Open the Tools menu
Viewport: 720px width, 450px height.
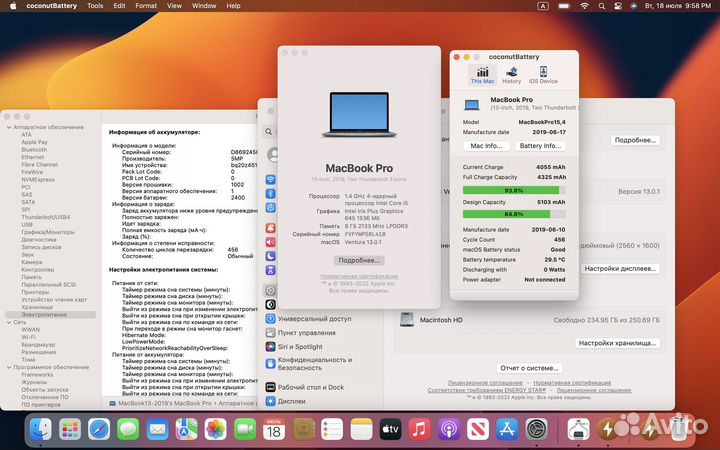pyautogui.click(x=95, y=6)
